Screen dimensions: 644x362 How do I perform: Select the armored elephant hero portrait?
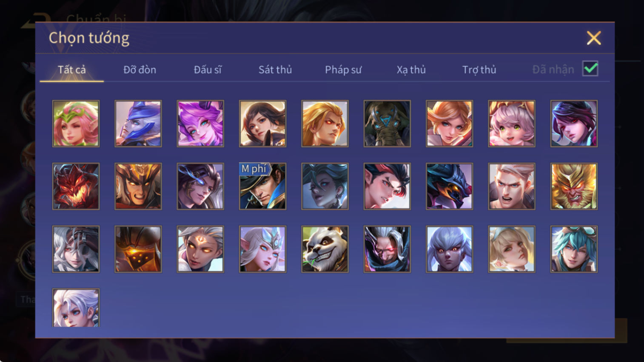point(387,124)
